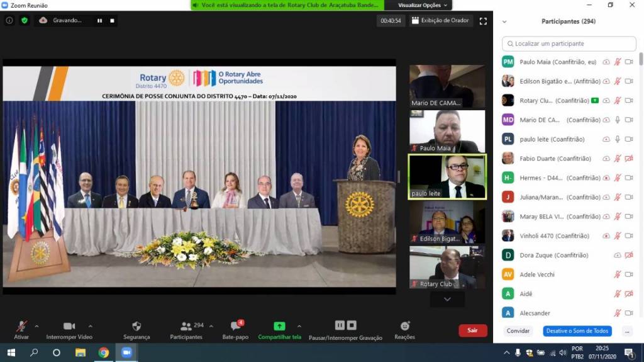
Task: Click the green Compartilhar tela icon
Action: pyautogui.click(x=279, y=326)
